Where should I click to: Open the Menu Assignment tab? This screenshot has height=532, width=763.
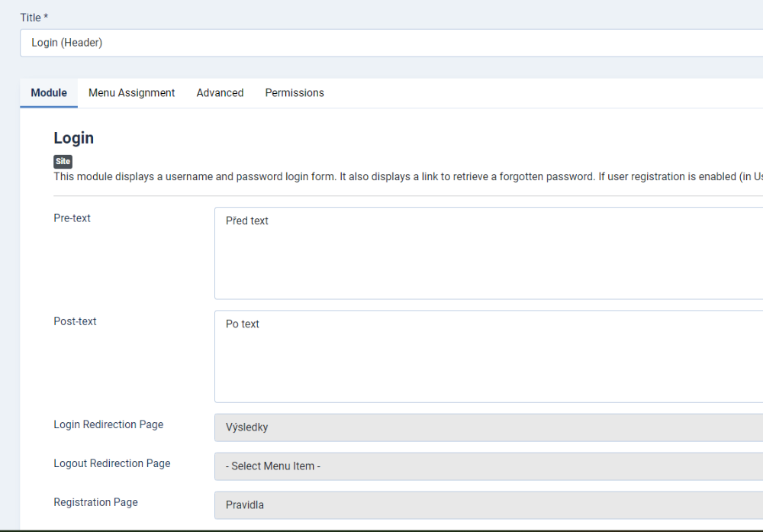(x=131, y=92)
